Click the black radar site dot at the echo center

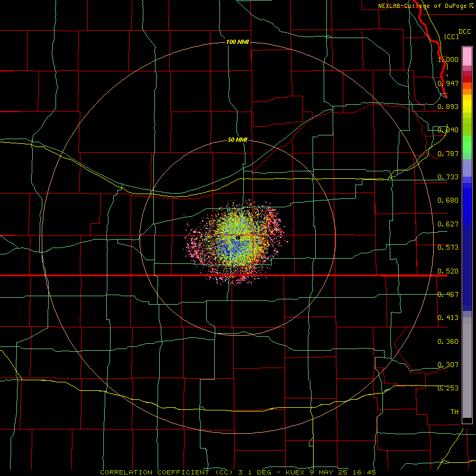pos(239,237)
